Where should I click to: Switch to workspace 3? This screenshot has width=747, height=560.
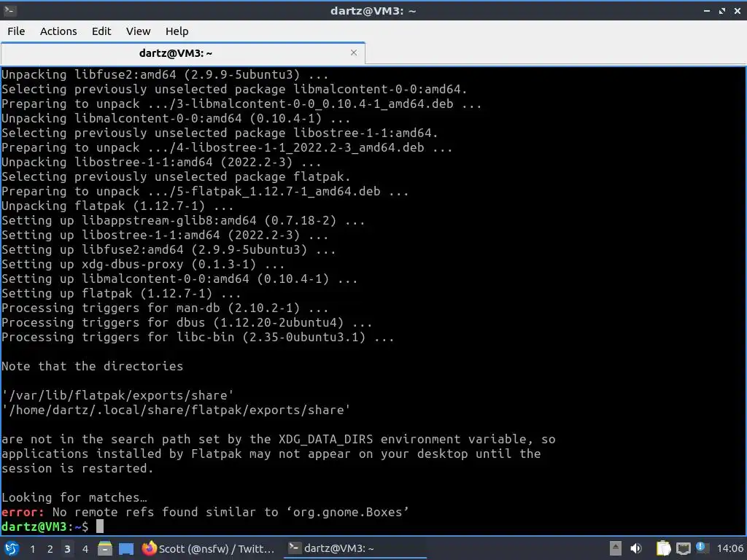[67, 549]
